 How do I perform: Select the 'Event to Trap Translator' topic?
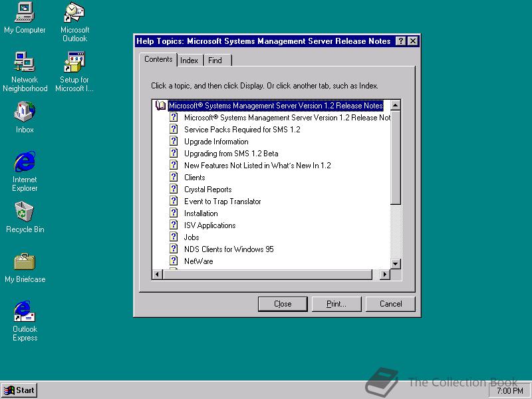(222, 201)
